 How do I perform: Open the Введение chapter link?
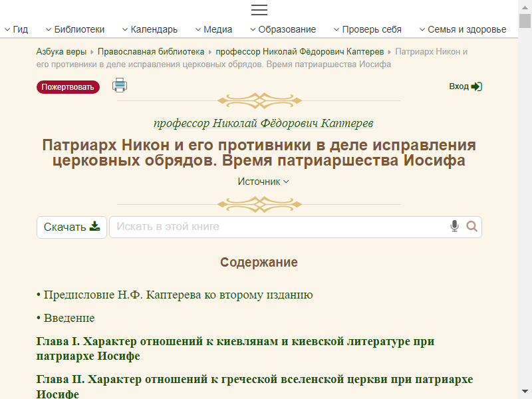[69, 318]
